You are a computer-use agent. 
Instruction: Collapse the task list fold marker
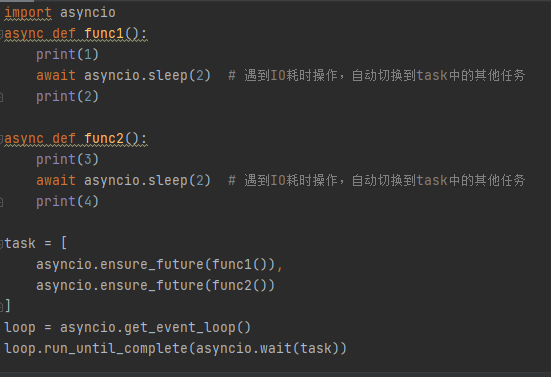(1, 243)
